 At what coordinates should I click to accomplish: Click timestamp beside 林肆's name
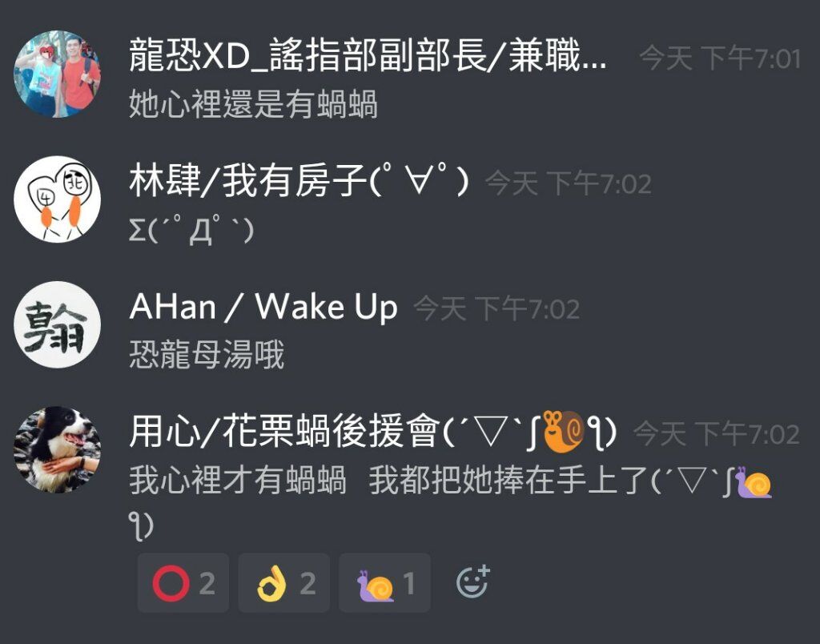tap(569, 183)
